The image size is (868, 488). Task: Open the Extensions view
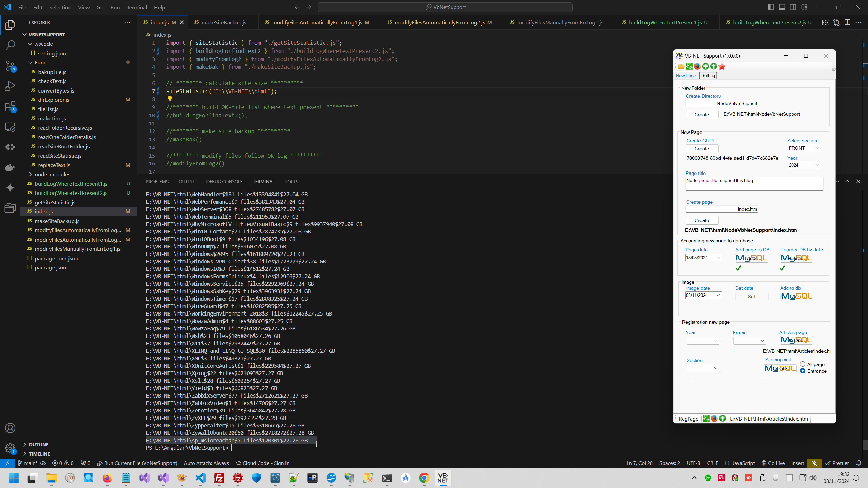click(x=10, y=107)
